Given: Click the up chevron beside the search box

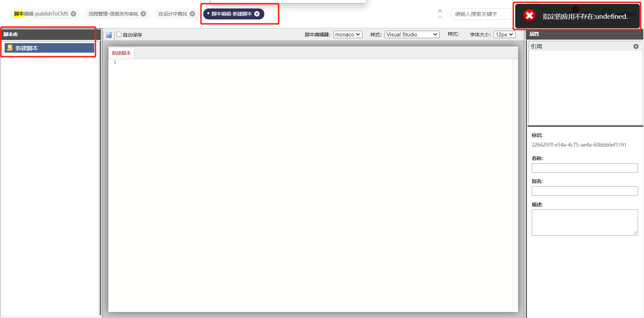Looking at the screenshot, I should [x=440, y=11].
